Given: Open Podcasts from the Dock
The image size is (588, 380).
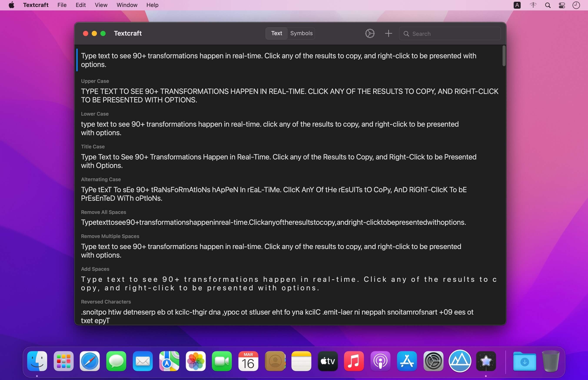Looking at the screenshot, I should (380, 361).
